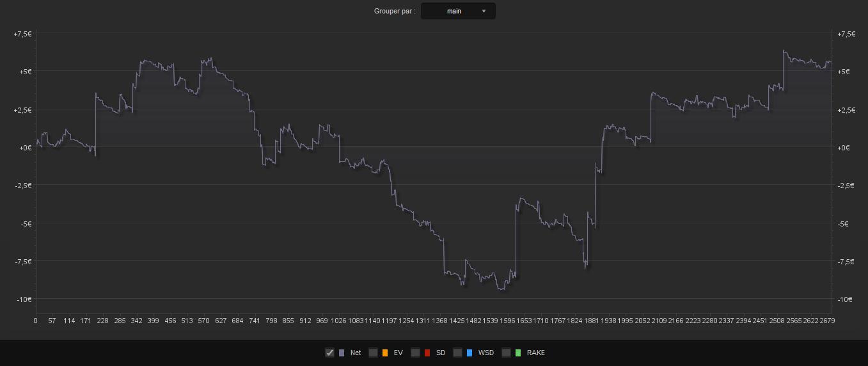Screen dimensions: 868x366
Task: Click the "Net" legend label
Action: pyautogui.click(x=356, y=353)
